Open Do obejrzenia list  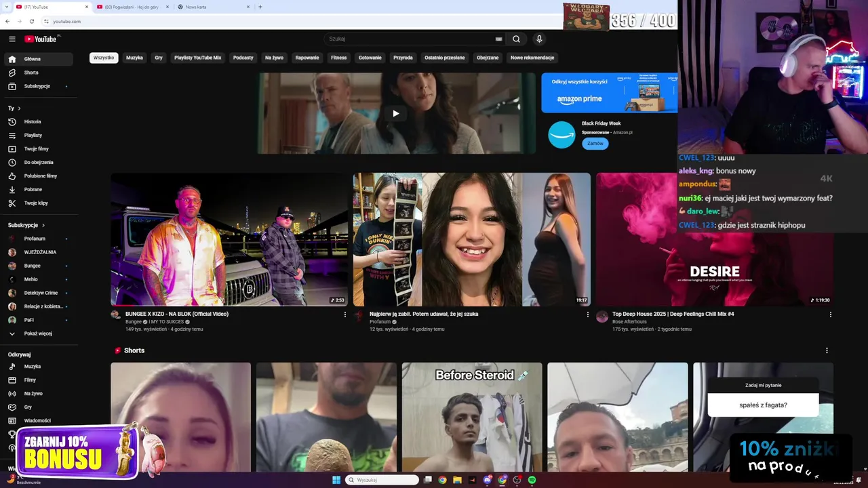click(39, 163)
